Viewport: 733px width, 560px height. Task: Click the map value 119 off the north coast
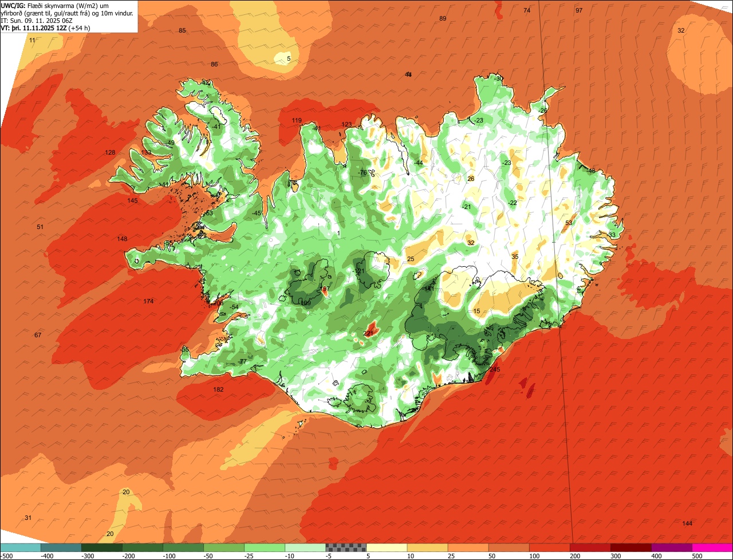297,120
